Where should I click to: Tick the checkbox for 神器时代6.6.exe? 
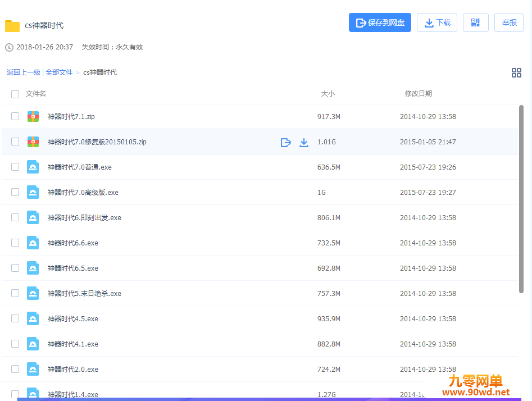click(15, 243)
